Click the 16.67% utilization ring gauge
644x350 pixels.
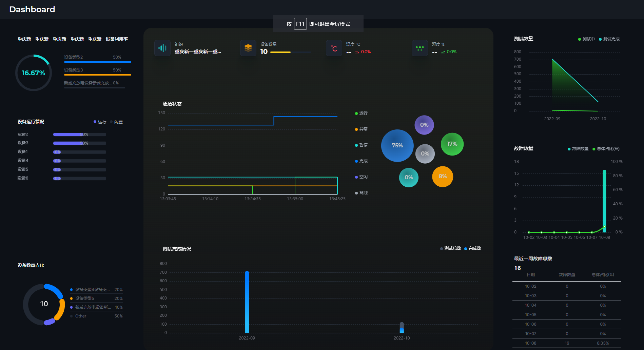coord(34,73)
